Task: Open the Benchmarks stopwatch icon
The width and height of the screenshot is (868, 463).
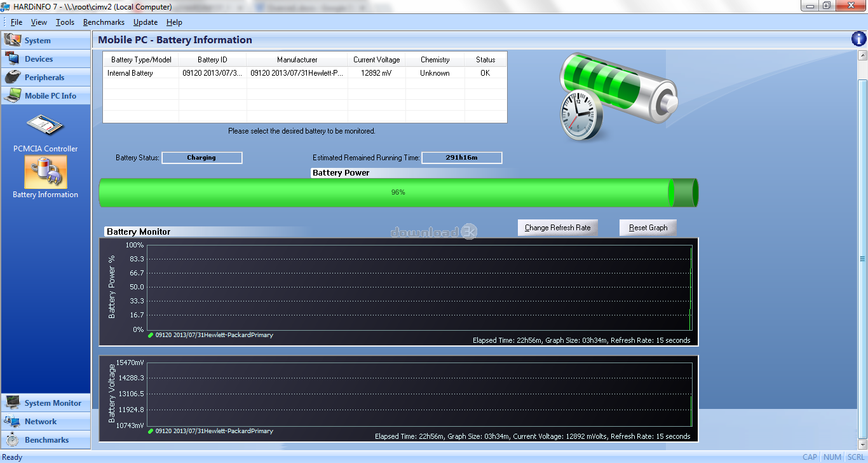Action: [12, 439]
